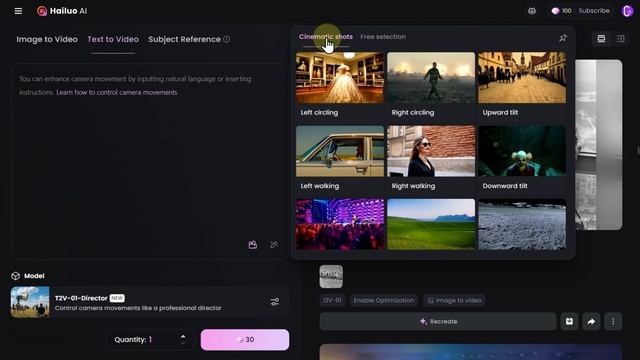The image size is (640, 360).
Task: Click the 100 credits balance
Action: (562, 11)
